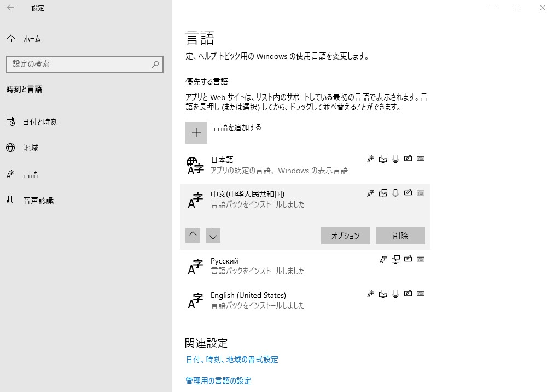Go to 地域 settings page

coord(31,148)
